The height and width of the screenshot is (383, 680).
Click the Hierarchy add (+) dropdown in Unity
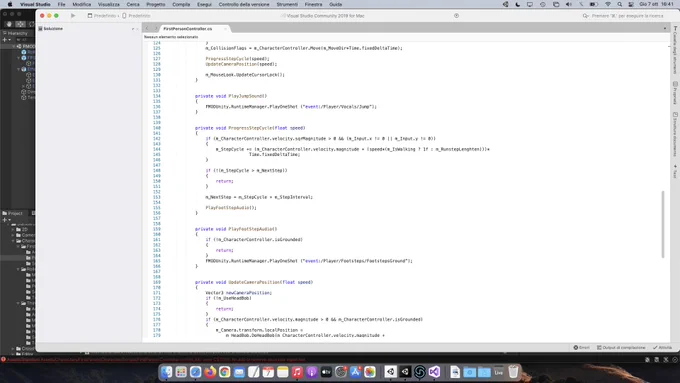(x=6, y=39)
